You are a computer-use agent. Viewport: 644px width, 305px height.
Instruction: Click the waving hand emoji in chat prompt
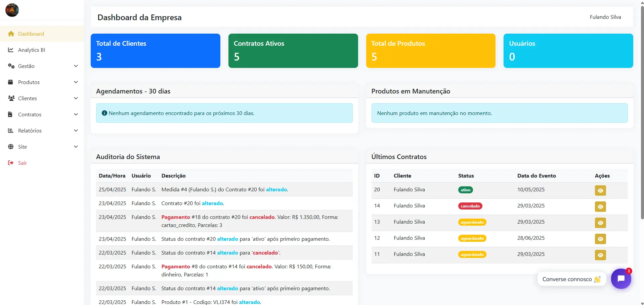pyautogui.click(x=597, y=279)
